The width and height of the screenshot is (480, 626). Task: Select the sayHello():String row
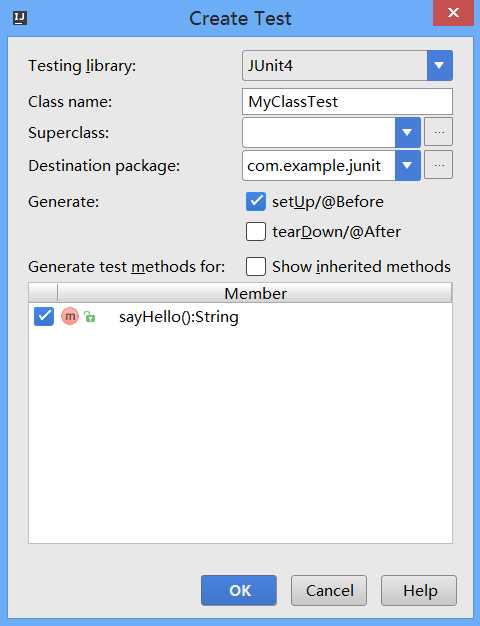point(240,317)
